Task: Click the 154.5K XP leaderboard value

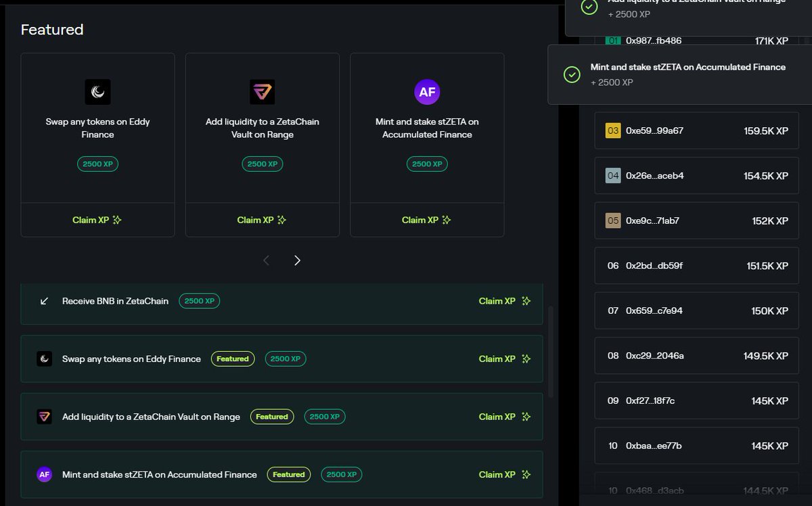Action: click(x=766, y=176)
